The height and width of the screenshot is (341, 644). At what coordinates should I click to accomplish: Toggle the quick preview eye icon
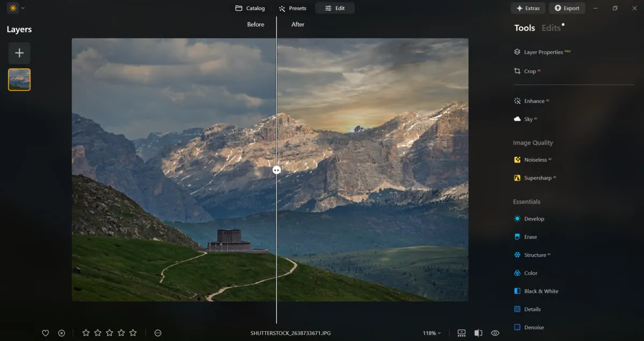pyautogui.click(x=495, y=332)
